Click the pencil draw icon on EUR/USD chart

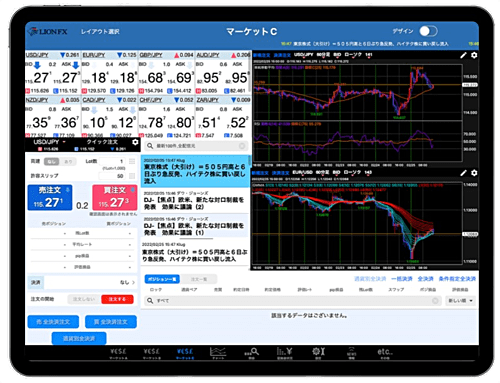click(463, 173)
